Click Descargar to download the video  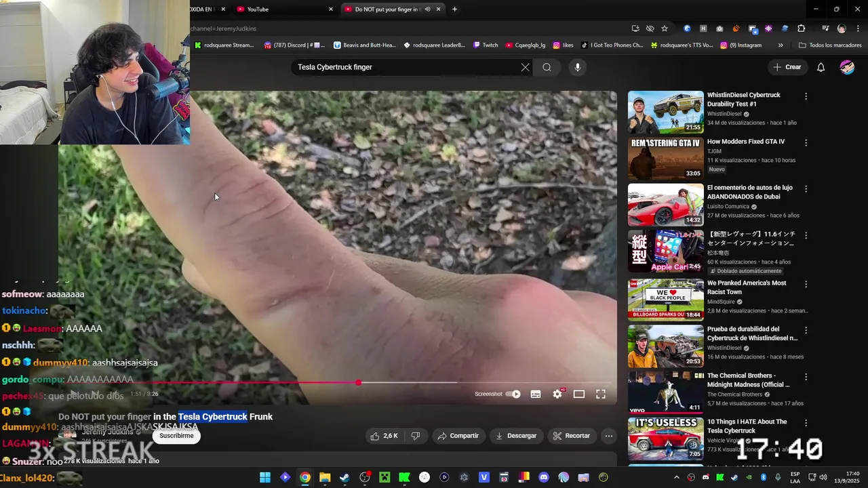(516, 436)
